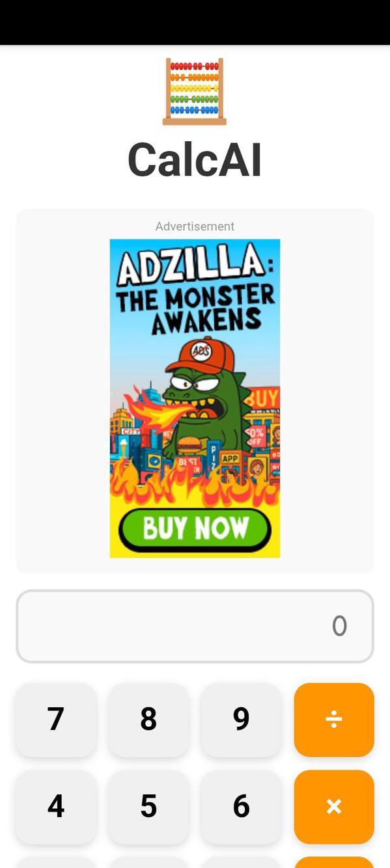Tap the multiply operator key

point(334,807)
